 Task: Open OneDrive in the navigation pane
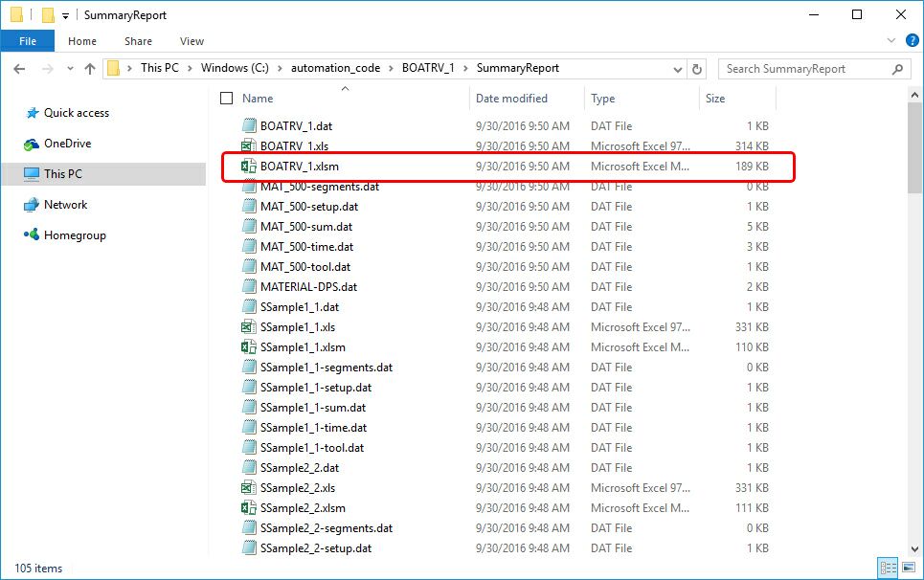(67, 144)
